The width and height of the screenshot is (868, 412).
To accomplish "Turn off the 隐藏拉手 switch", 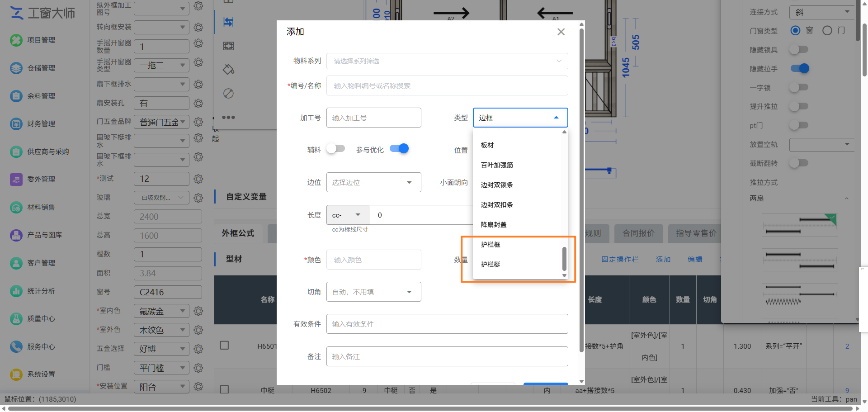I will point(800,69).
